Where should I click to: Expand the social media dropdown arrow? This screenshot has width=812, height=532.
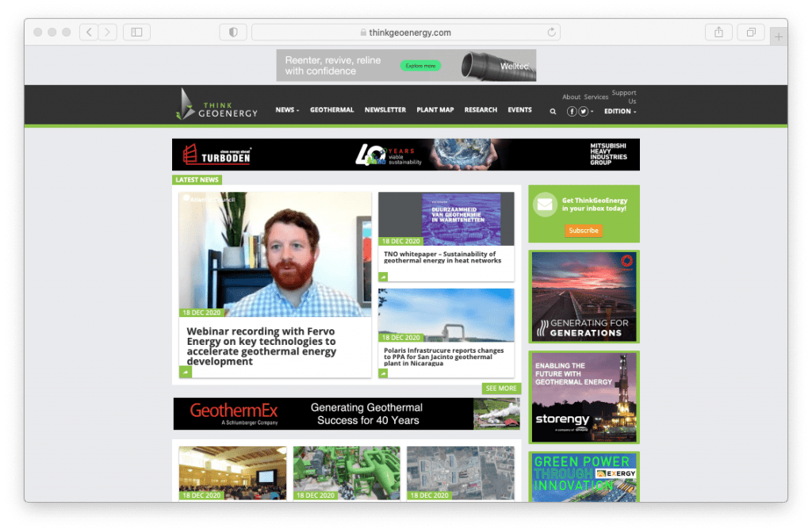(x=592, y=112)
